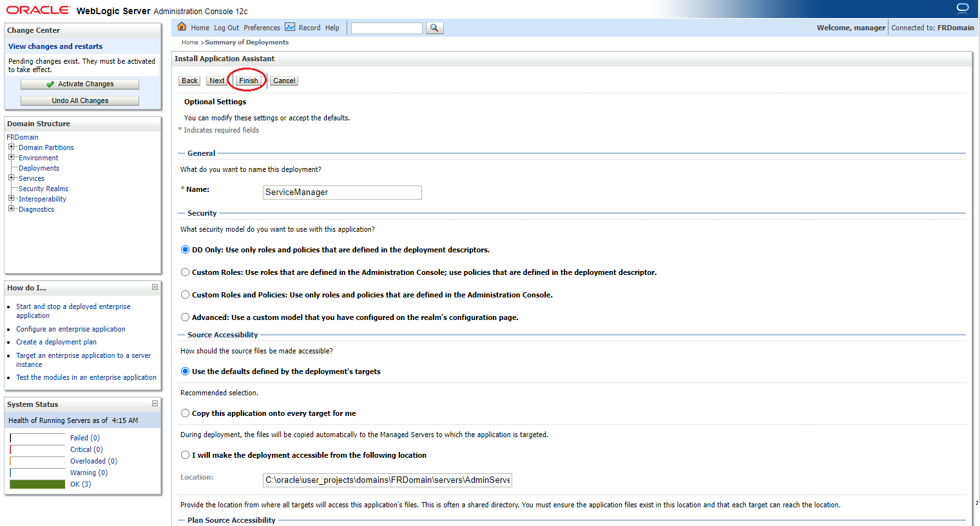Screen dimensions: 980x526
Task: Select make deployment accessible from following location
Action: [x=185, y=455]
